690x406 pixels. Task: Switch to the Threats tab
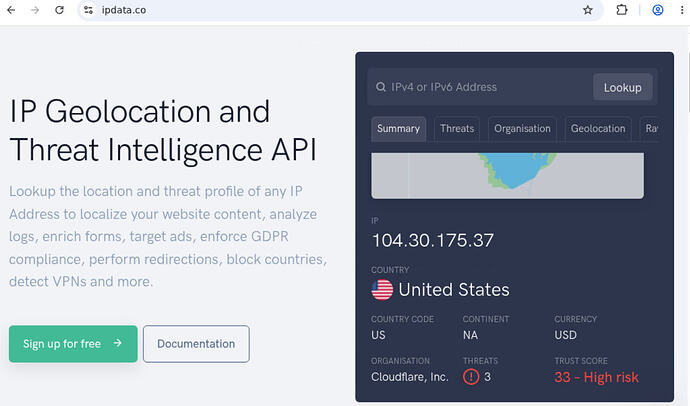tap(457, 128)
